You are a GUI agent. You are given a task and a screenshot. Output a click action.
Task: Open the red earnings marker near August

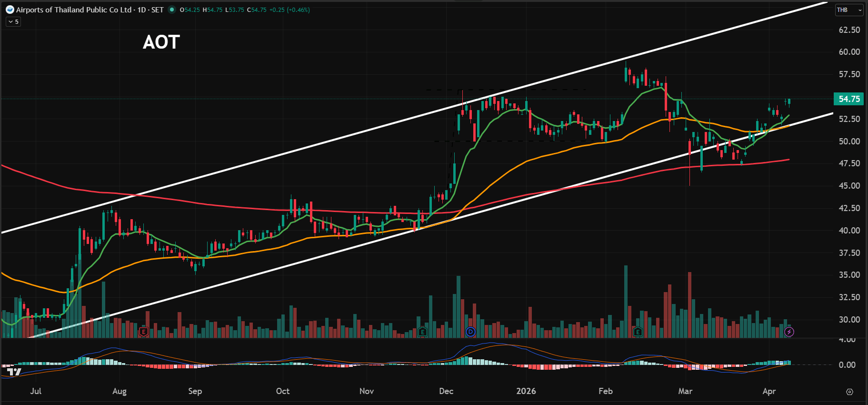pyautogui.click(x=143, y=332)
